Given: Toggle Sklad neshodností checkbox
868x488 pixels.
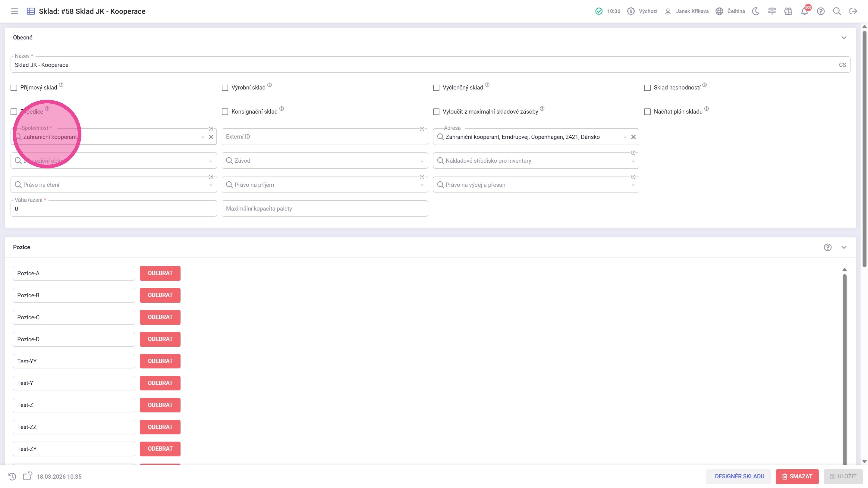Looking at the screenshot, I should click(647, 88).
